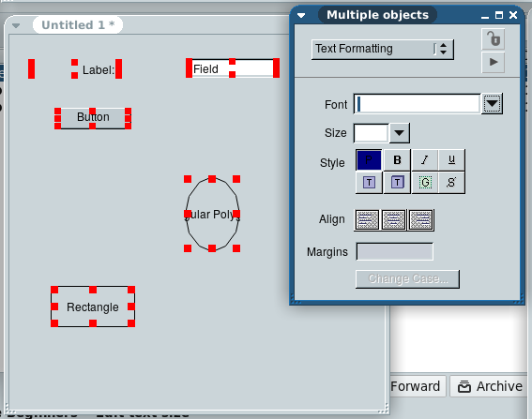Select left text alignment icon
532x419 pixels.
(x=367, y=220)
